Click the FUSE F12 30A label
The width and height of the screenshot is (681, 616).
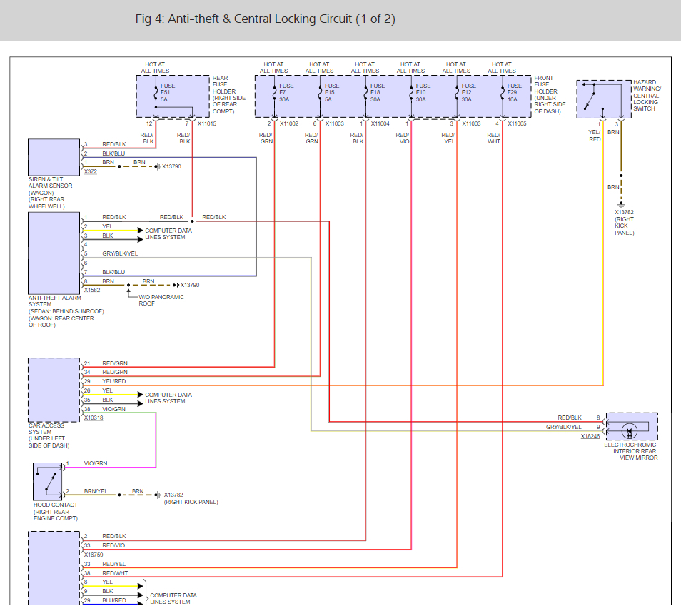pos(468,93)
